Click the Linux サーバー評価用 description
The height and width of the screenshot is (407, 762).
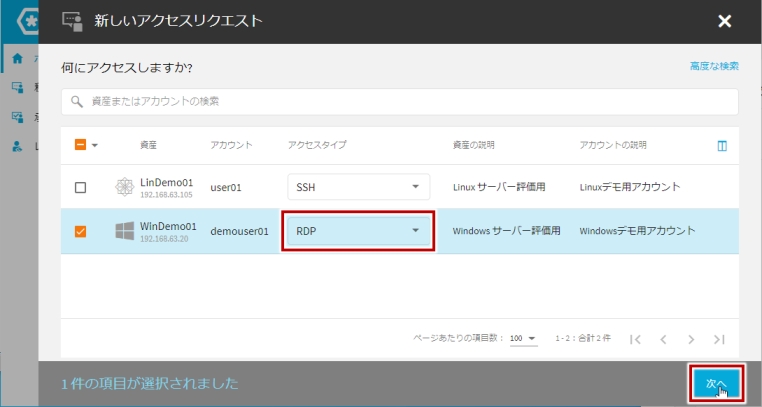[x=499, y=187]
